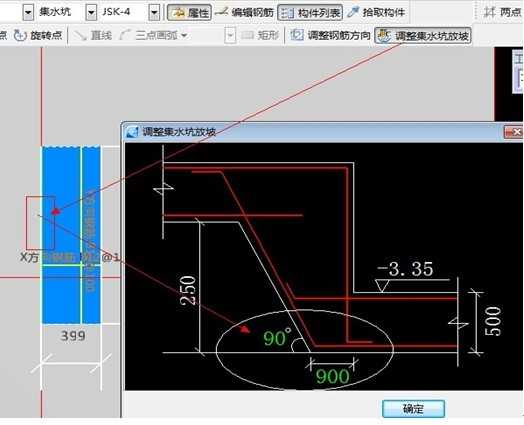Click the 两点 two-point tool
The image size is (524, 425).
pyautogui.click(x=503, y=13)
